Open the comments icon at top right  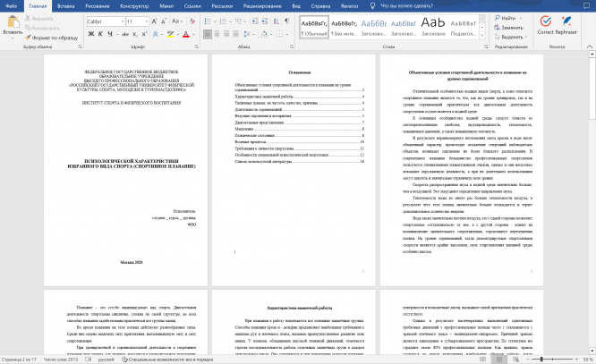tap(586, 5)
